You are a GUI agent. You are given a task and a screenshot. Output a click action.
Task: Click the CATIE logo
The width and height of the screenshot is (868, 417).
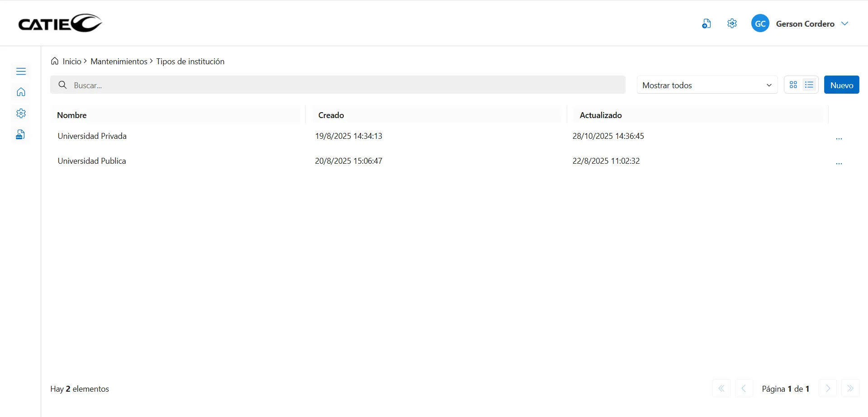[x=60, y=23]
